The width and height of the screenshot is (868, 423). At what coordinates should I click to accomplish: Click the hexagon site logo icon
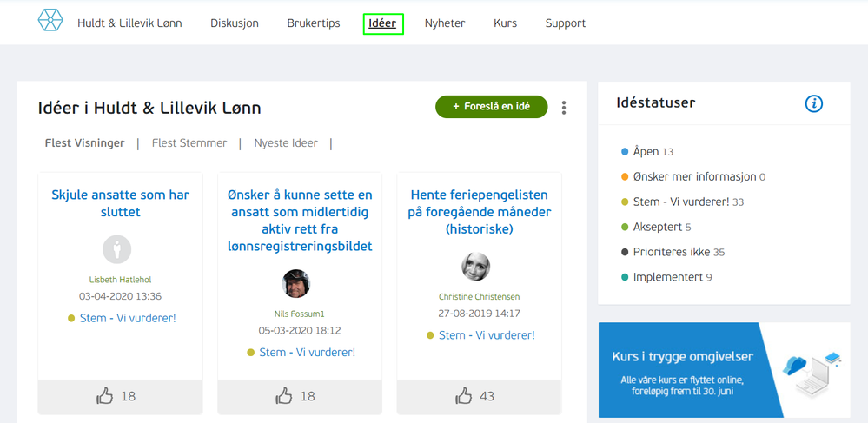pyautogui.click(x=50, y=21)
